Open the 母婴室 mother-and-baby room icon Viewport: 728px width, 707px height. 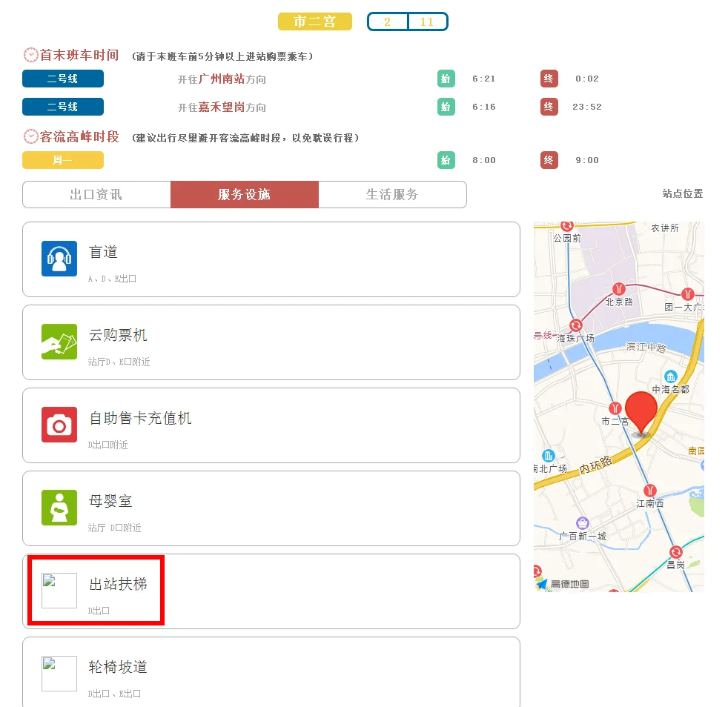click(59, 508)
